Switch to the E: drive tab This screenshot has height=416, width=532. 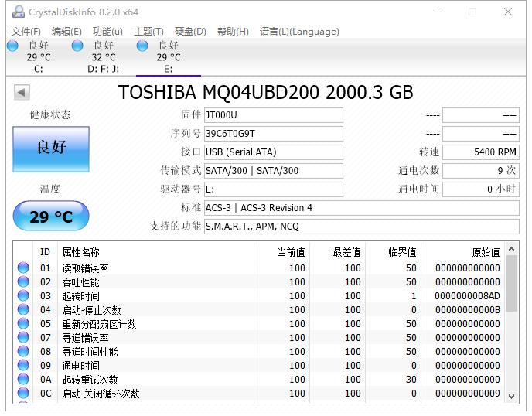pos(168,57)
